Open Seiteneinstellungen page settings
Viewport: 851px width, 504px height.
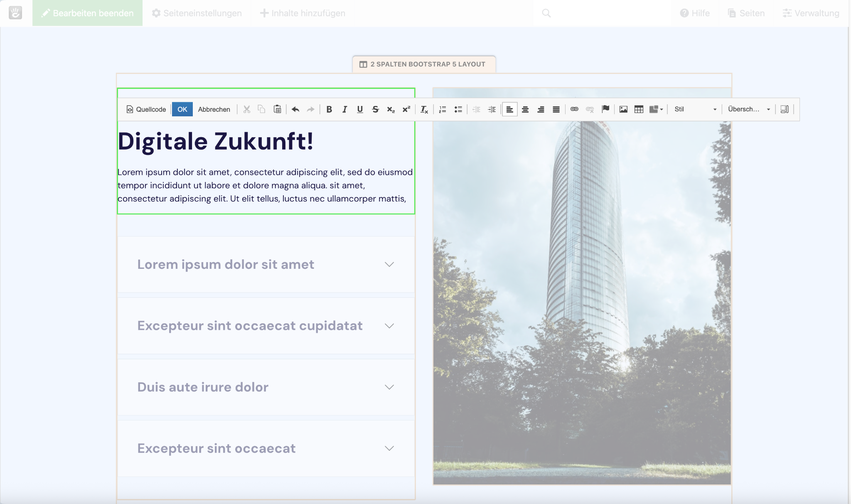(197, 13)
